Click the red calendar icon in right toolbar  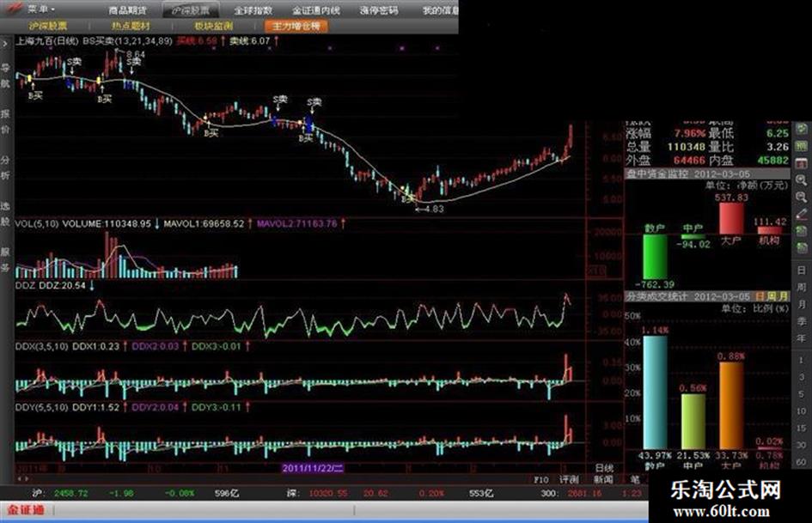801,162
